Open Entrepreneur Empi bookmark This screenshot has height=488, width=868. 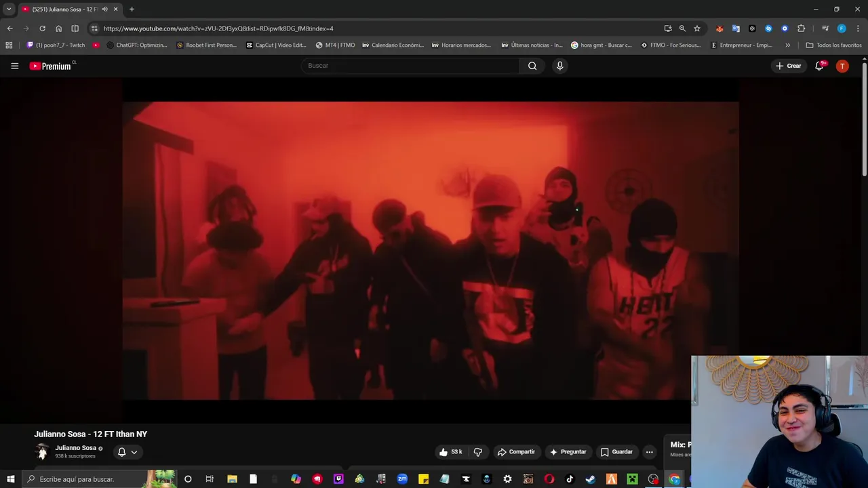741,45
